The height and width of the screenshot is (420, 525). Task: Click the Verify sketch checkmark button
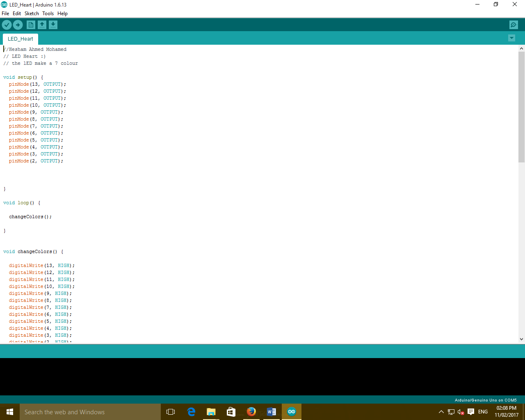(7, 25)
